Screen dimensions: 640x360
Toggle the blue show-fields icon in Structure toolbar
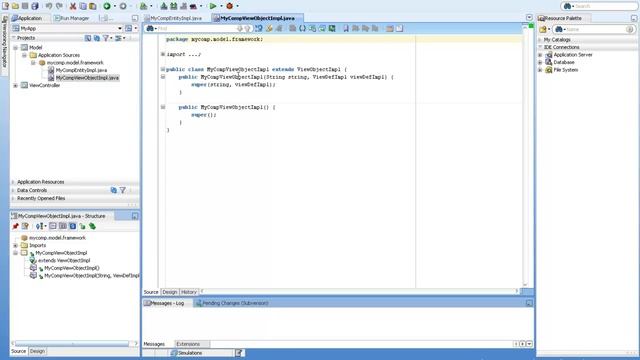click(x=73, y=226)
